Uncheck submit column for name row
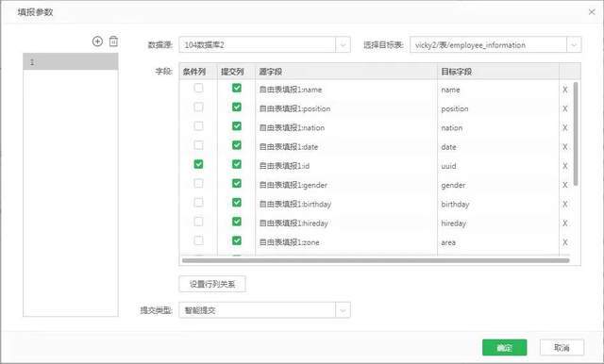Image resolution: width=604 pixels, height=364 pixels. point(237,88)
